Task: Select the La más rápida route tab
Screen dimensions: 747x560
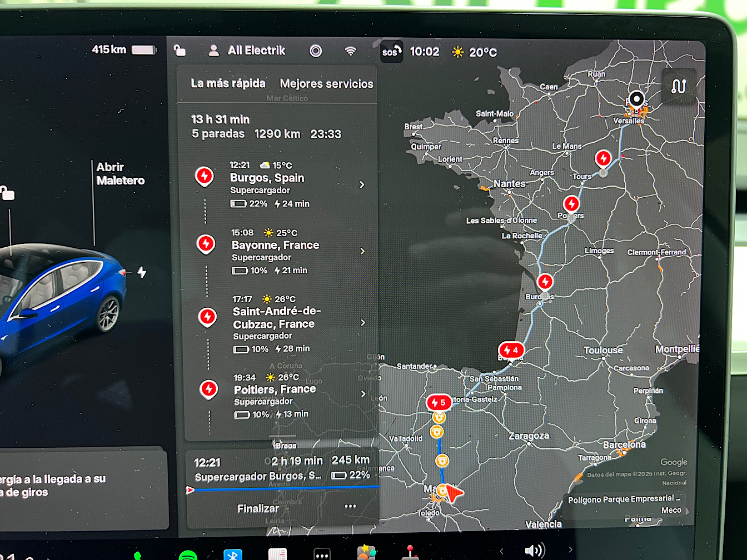Action: (228, 83)
